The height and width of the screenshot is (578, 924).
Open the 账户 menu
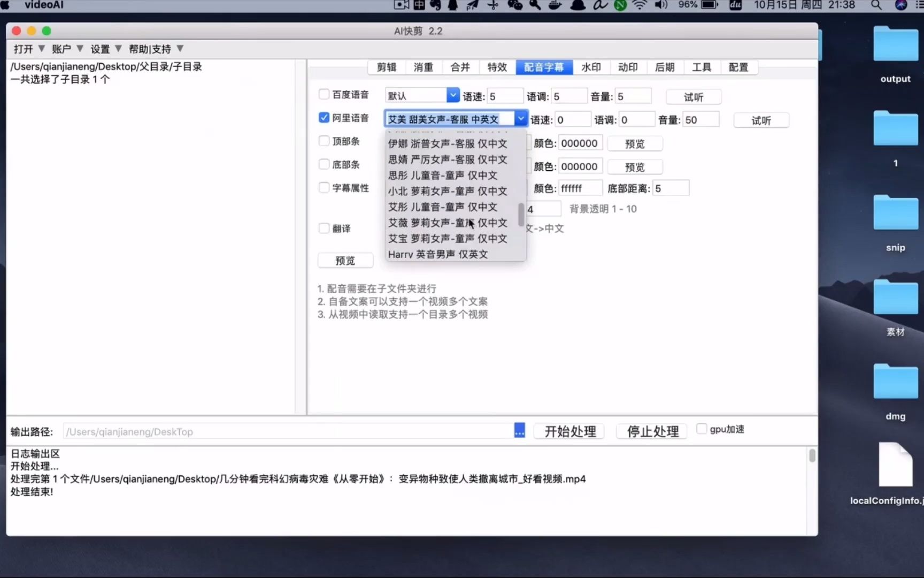67,49
